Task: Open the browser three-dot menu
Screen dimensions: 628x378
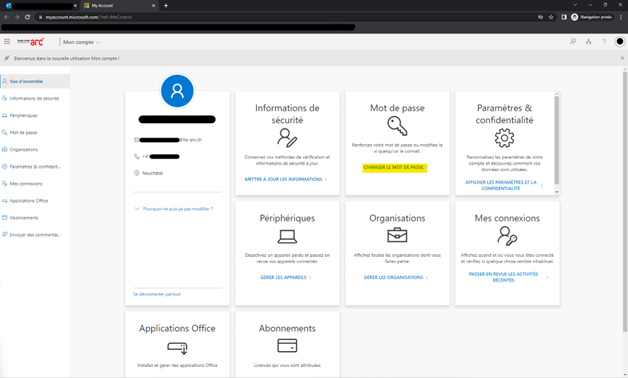Action: [x=621, y=17]
